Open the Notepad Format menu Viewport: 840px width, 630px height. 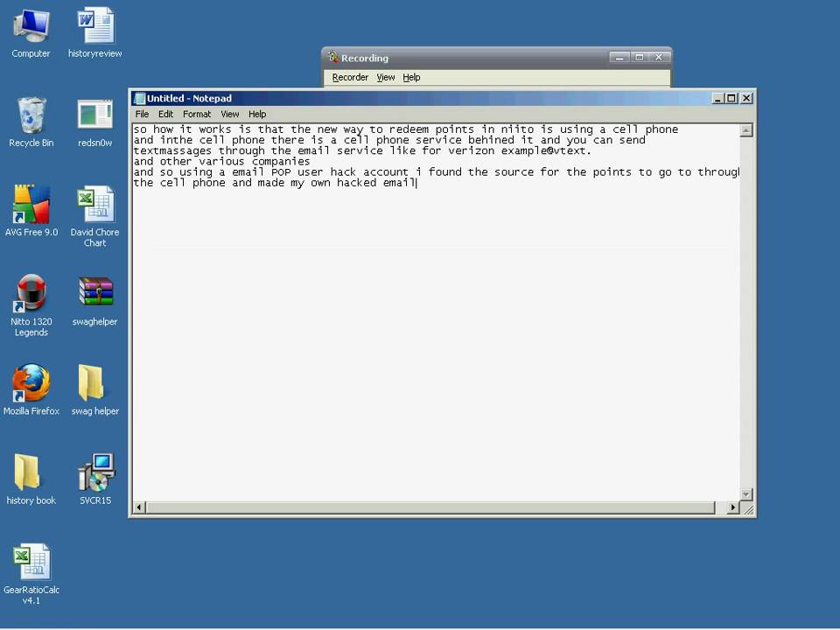point(197,114)
